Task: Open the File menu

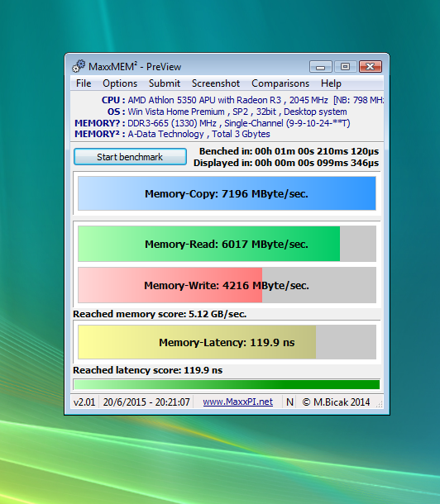Action: [x=84, y=83]
